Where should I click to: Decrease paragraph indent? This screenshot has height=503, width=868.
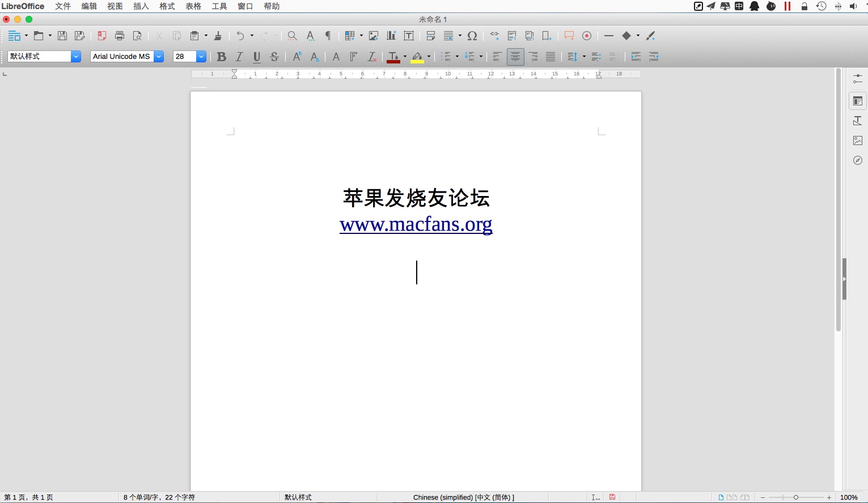pyautogui.click(x=654, y=56)
